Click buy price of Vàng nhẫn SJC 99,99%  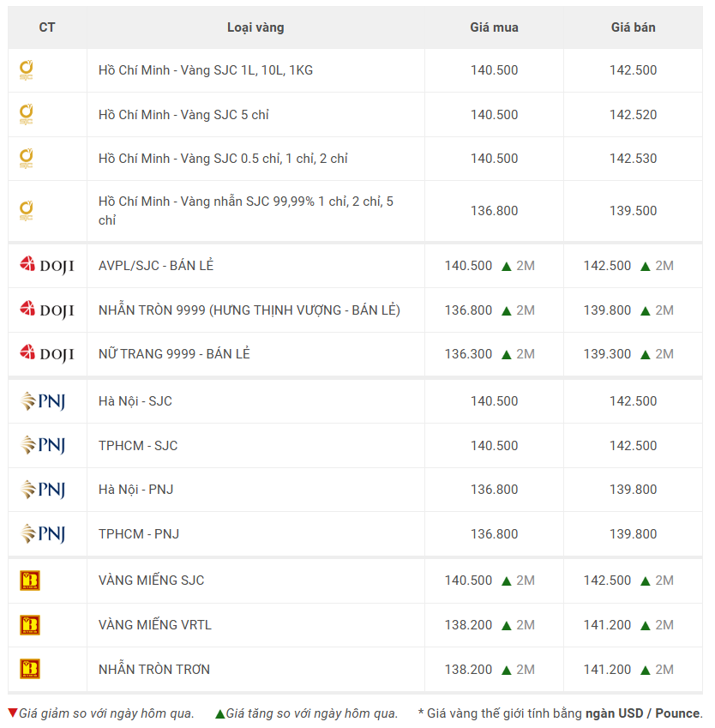pyautogui.click(x=494, y=211)
